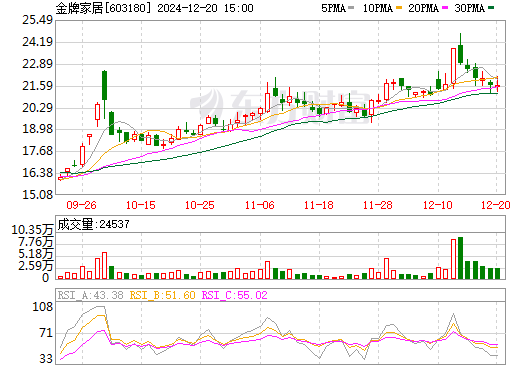Click the 成交量:24537 volume label
The width and height of the screenshot is (520, 365).
point(93,224)
